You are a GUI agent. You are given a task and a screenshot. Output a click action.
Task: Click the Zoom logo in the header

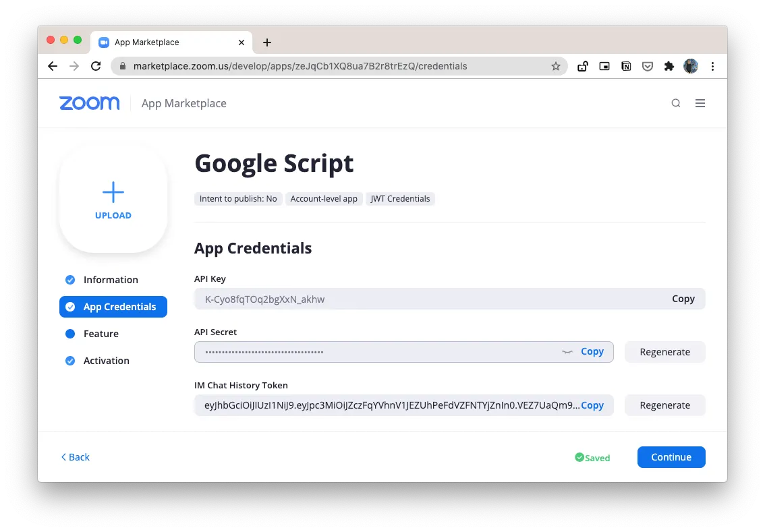(89, 102)
